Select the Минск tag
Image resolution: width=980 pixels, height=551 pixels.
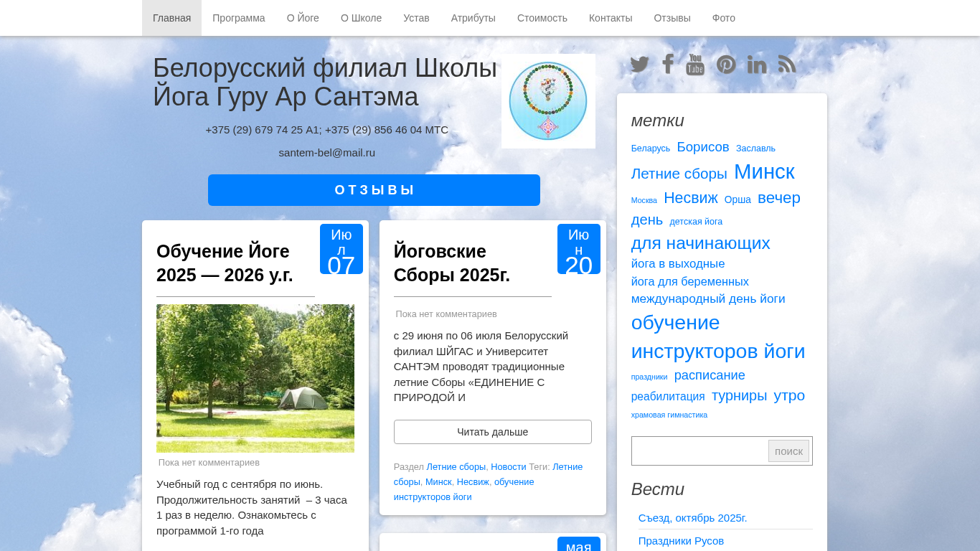[x=764, y=172]
